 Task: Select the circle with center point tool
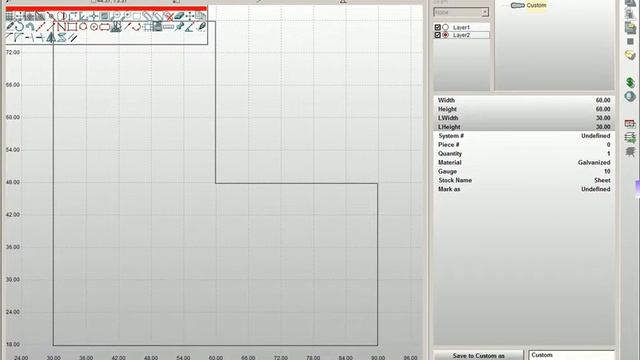coord(94,27)
